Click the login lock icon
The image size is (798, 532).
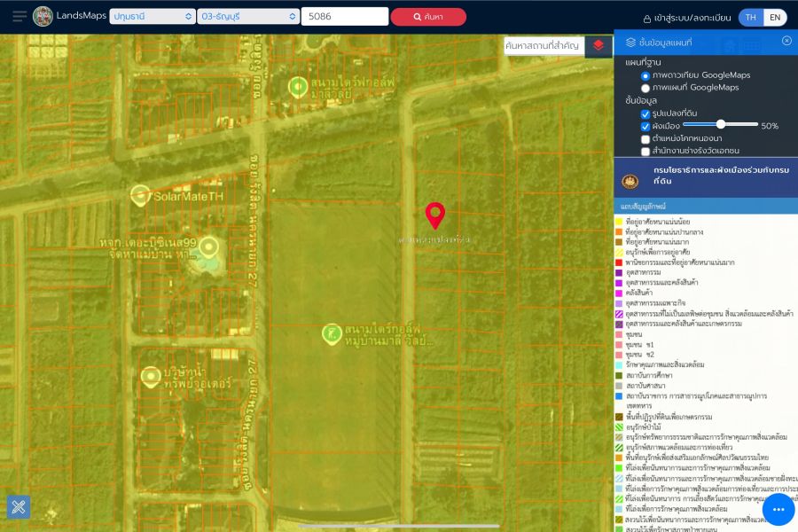647,18
